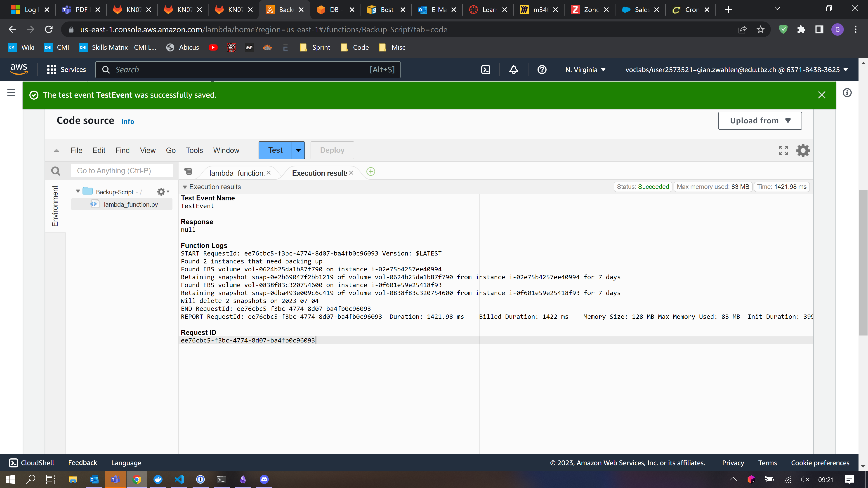Toggle editor fullscreen mode
The image size is (868, 488).
click(x=783, y=150)
